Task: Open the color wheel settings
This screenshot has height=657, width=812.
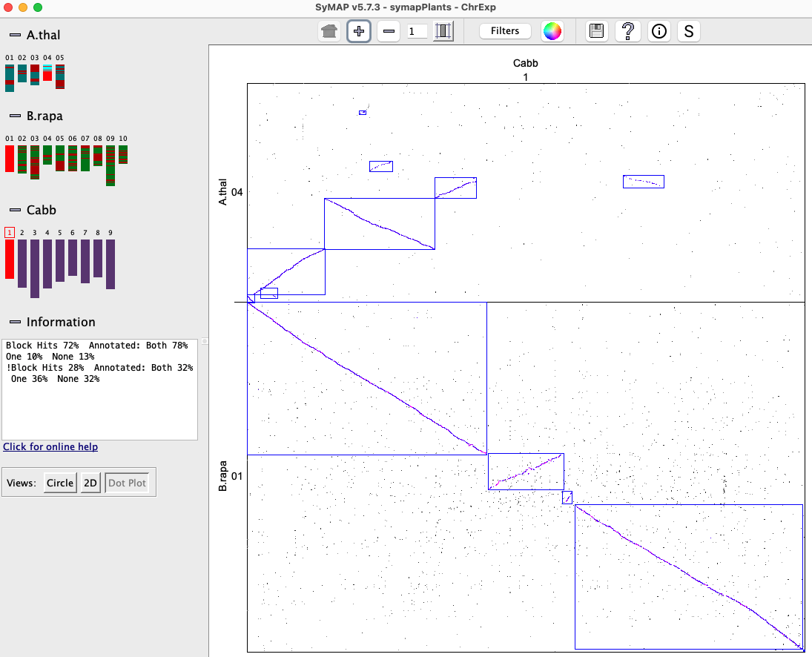Action: click(552, 31)
